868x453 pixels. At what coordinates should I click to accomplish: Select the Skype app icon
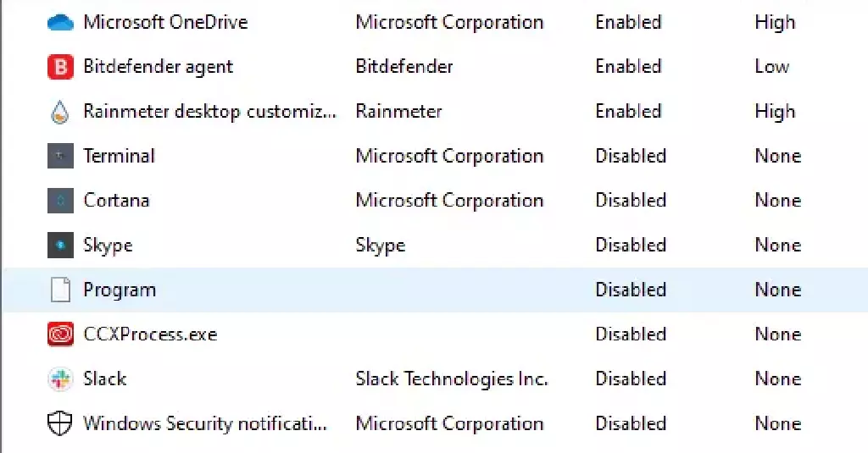(60, 245)
